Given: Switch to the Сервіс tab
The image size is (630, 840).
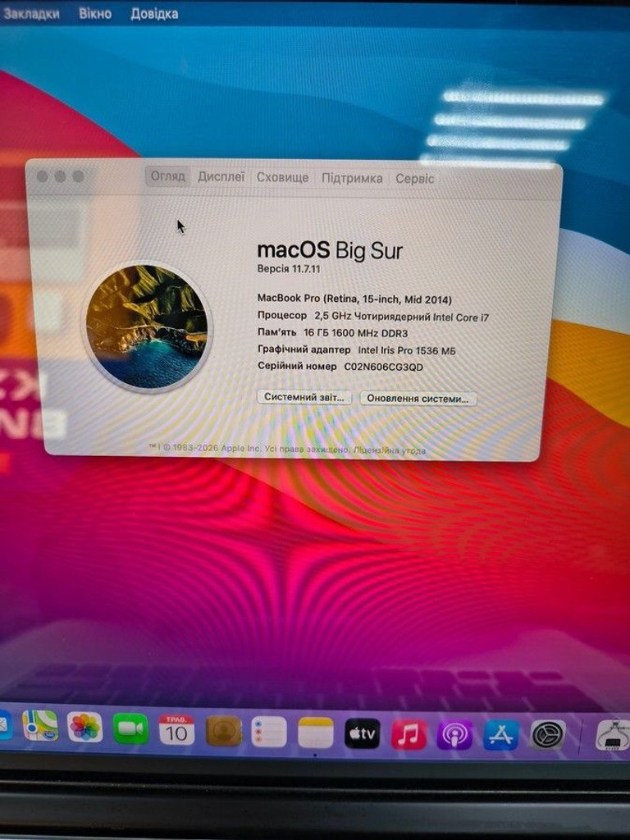Looking at the screenshot, I should (414, 179).
